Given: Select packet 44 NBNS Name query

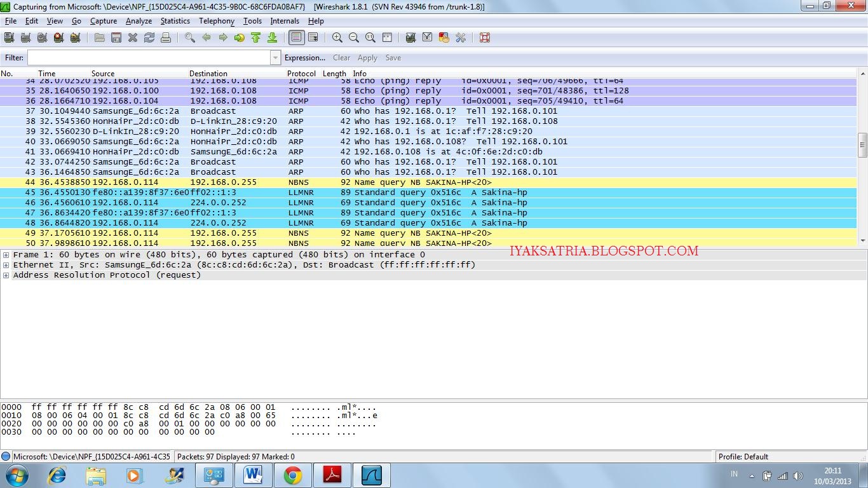Looking at the screenshot, I should [x=428, y=182].
